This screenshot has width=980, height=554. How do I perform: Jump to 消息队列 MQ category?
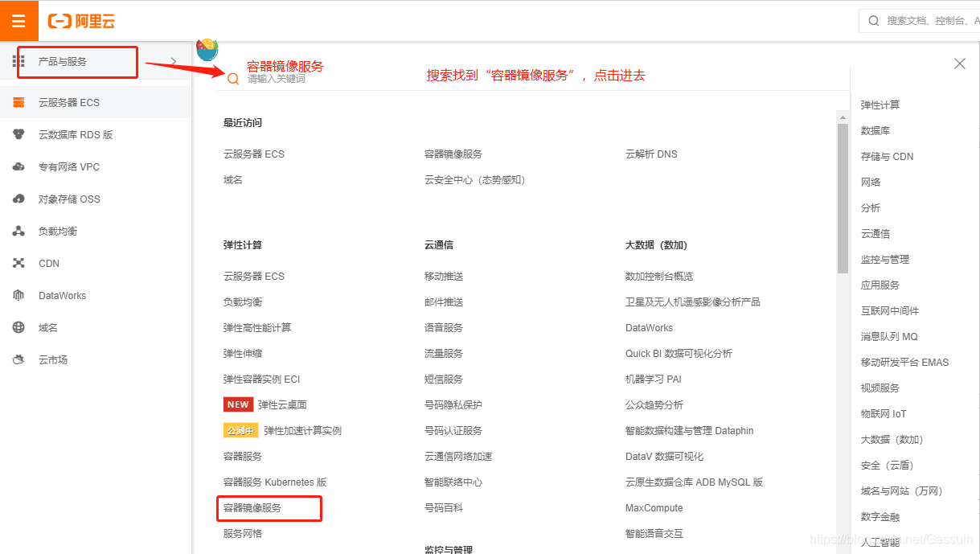click(889, 337)
